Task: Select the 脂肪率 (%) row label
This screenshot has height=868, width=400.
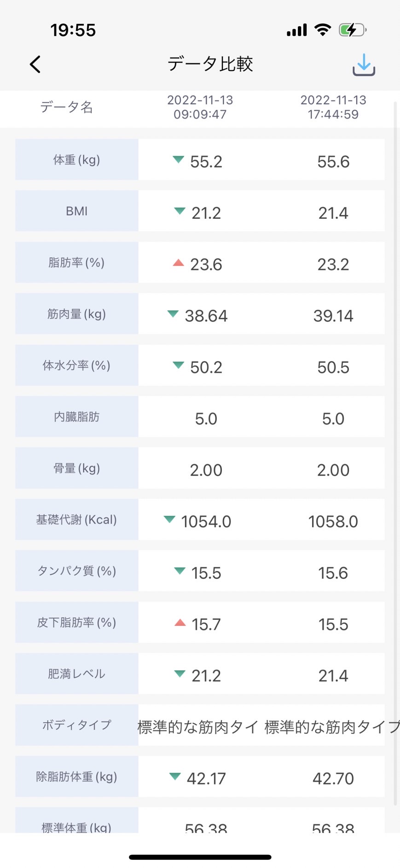Action: click(x=77, y=262)
